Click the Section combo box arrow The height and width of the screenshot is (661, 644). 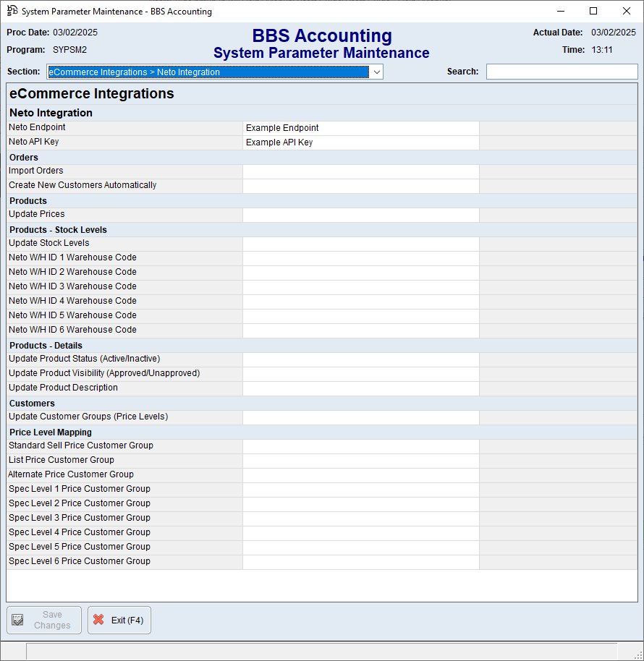[376, 72]
